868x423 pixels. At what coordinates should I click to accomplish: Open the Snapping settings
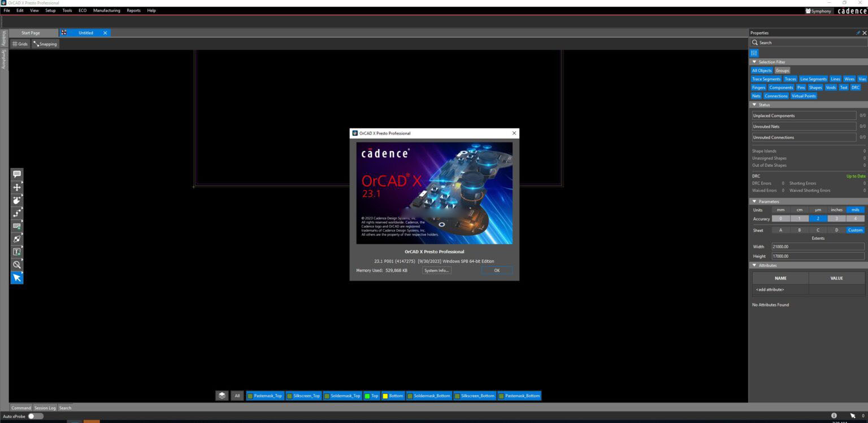coord(45,44)
